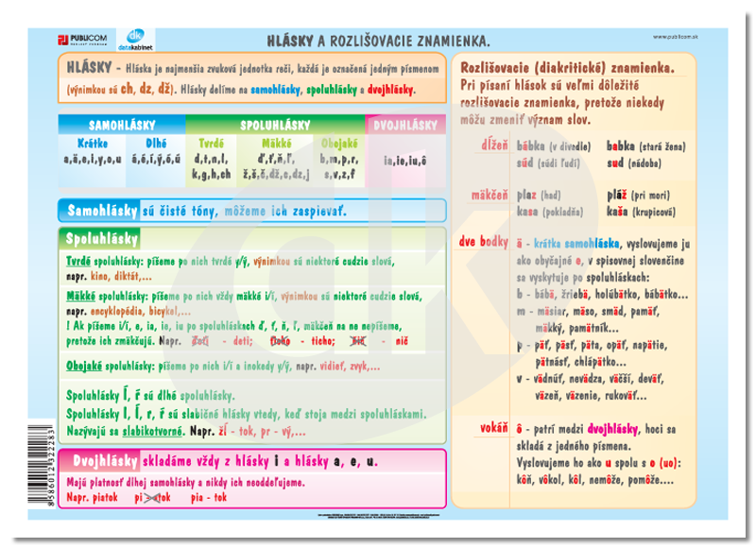Click the pink "Dvojhlásky" banner label
This screenshot has height=548, width=756.
click(105, 461)
